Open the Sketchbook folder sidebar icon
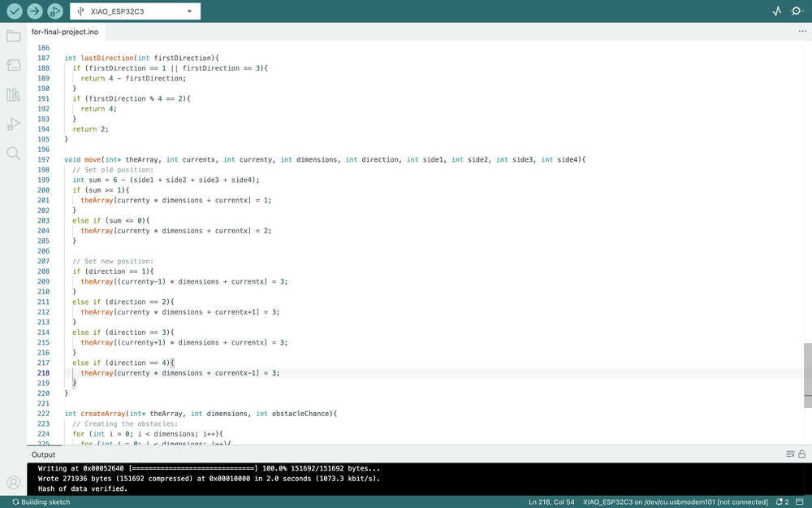This screenshot has height=508, width=812. [x=14, y=36]
